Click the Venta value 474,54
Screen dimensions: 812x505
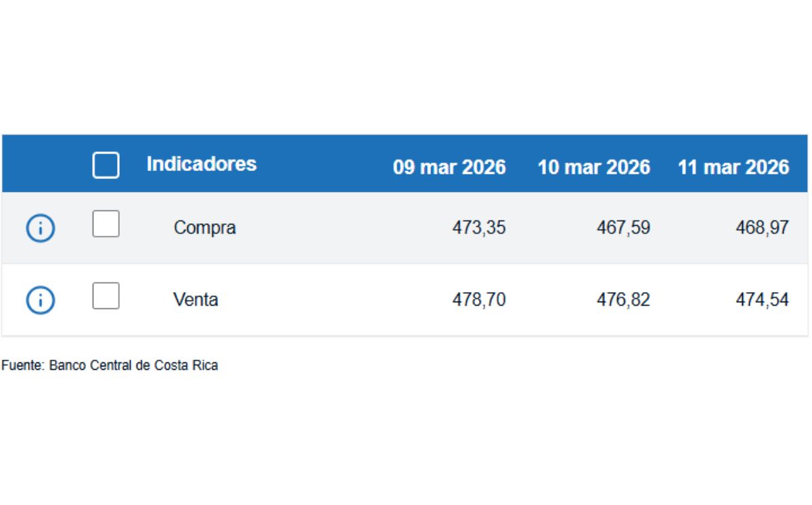(x=763, y=299)
